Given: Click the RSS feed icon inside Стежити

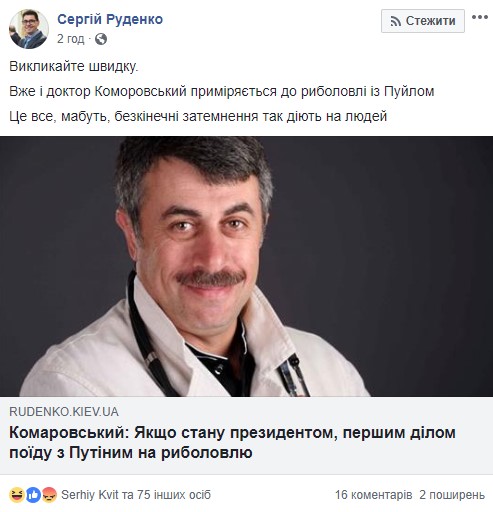Looking at the screenshot, I should click(396, 21).
